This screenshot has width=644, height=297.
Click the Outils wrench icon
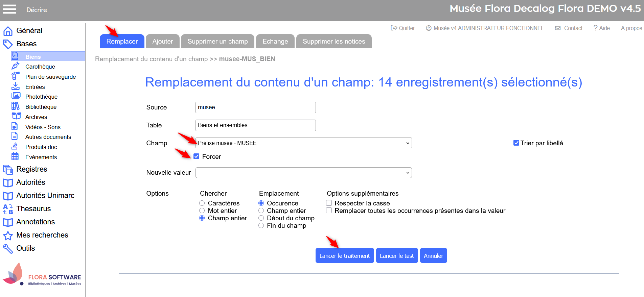pos(8,249)
